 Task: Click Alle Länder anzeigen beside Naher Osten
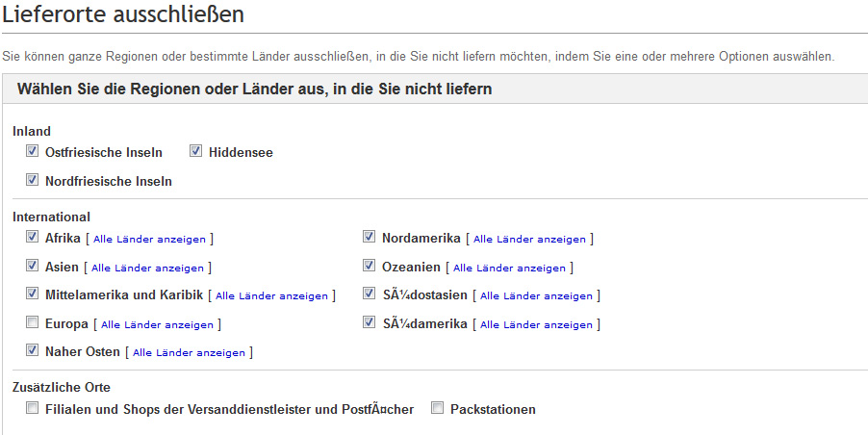pos(189,352)
